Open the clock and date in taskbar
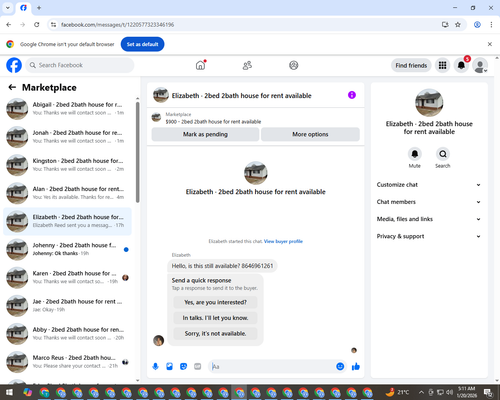Screen dimensions: 500x400 coord(466,392)
